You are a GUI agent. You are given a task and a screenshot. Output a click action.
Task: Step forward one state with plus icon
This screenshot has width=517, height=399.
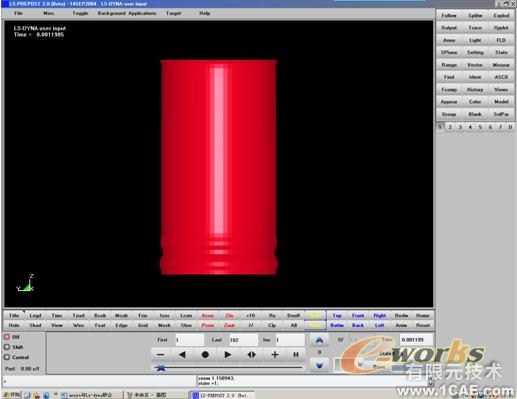click(x=275, y=355)
